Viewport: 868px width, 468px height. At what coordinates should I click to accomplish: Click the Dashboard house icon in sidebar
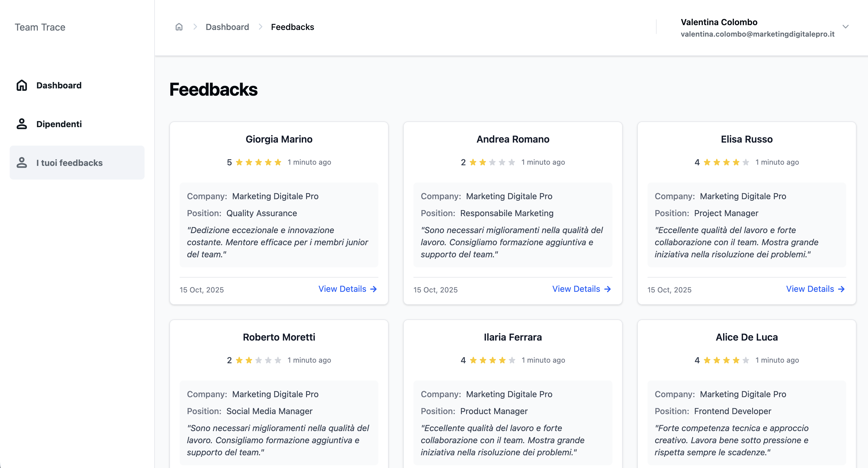22,85
